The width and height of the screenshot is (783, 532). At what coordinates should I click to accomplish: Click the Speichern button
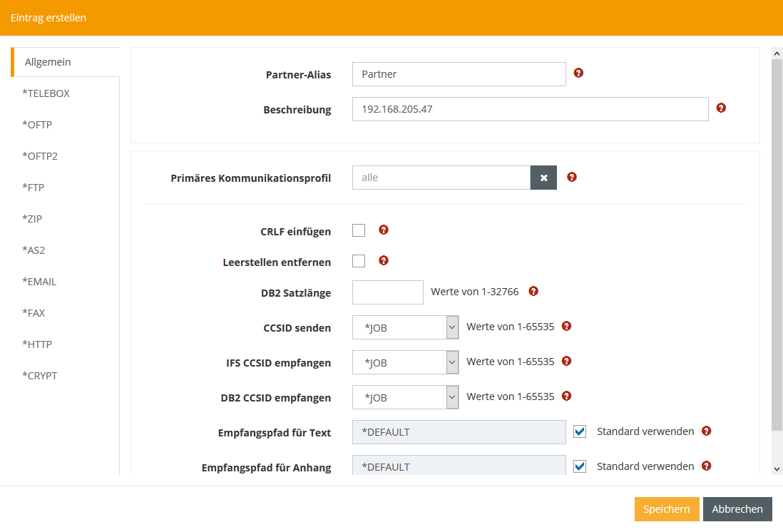point(666,509)
